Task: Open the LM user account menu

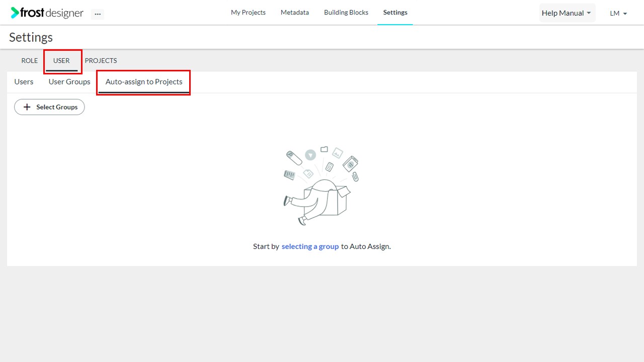Action: (x=618, y=14)
